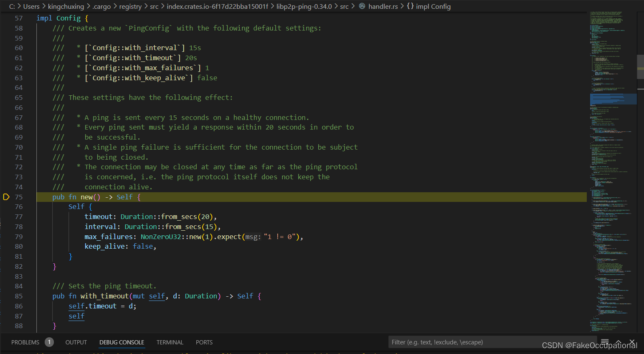The width and height of the screenshot is (644, 354).
Task: Maximize the panel using the chevron-up icon
Action: click(619, 342)
